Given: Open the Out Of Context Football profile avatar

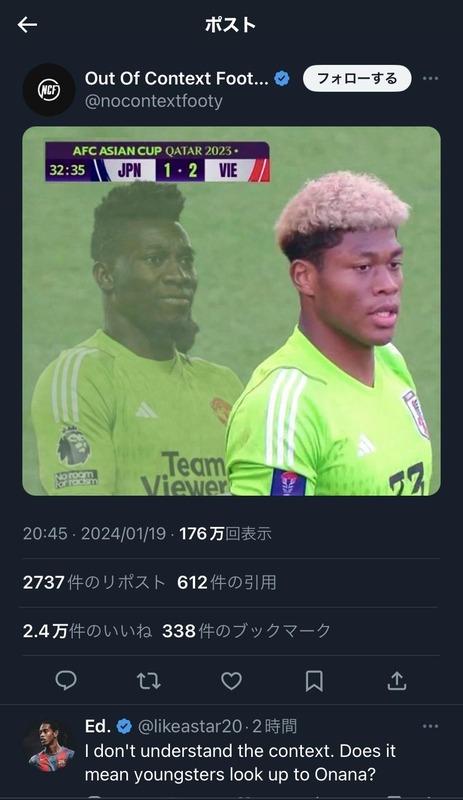Looking at the screenshot, I should tap(49, 90).
